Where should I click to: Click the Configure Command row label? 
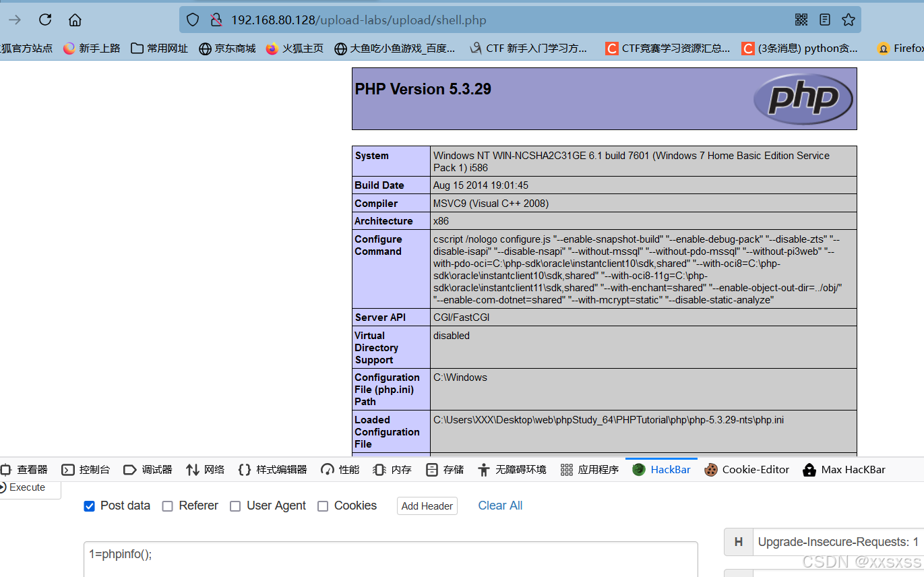pyautogui.click(x=378, y=245)
